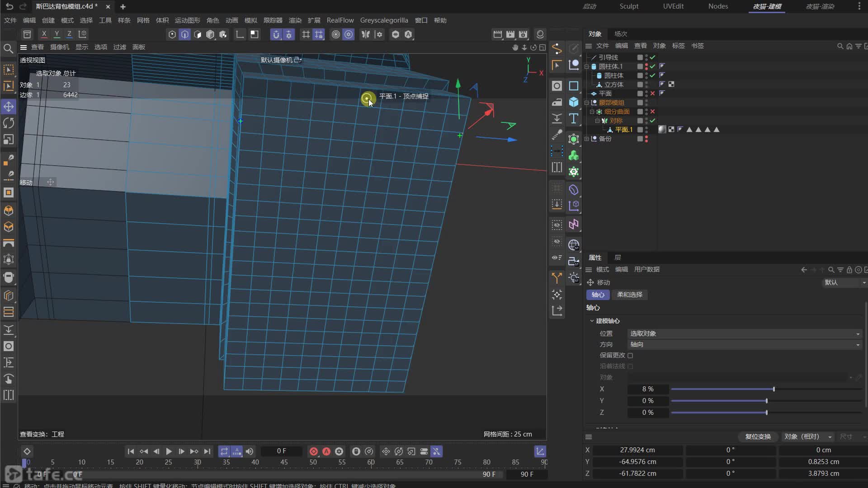
Task: Disable 对称 object via green checkmark
Action: 652,121
